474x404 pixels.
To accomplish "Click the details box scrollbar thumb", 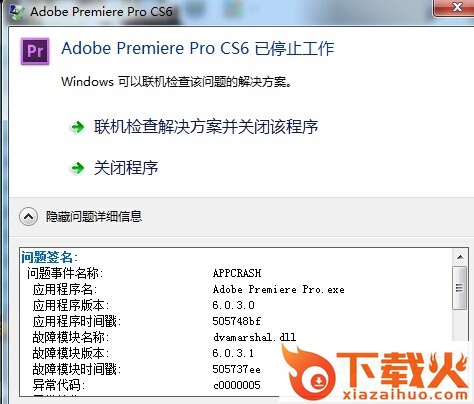I will (x=460, y=287).
